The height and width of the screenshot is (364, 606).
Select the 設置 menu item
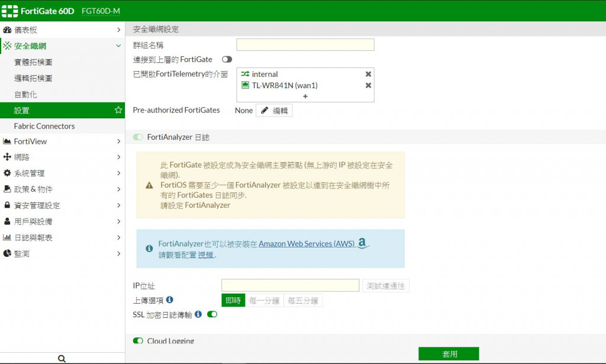tap(62, 110)
